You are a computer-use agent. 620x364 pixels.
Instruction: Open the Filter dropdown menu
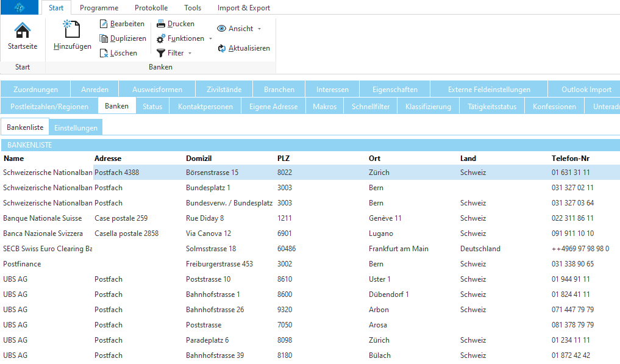[x=190, y=53]
